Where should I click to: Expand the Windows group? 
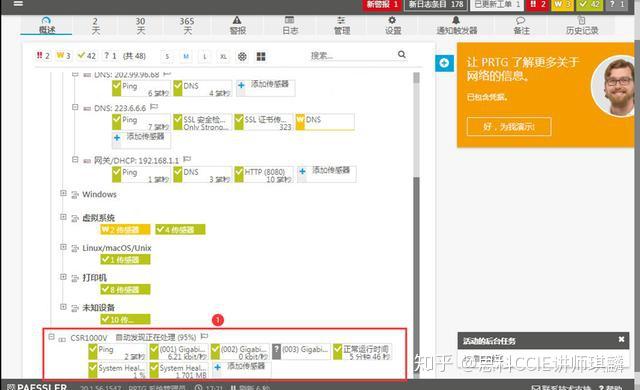point(63,193)
